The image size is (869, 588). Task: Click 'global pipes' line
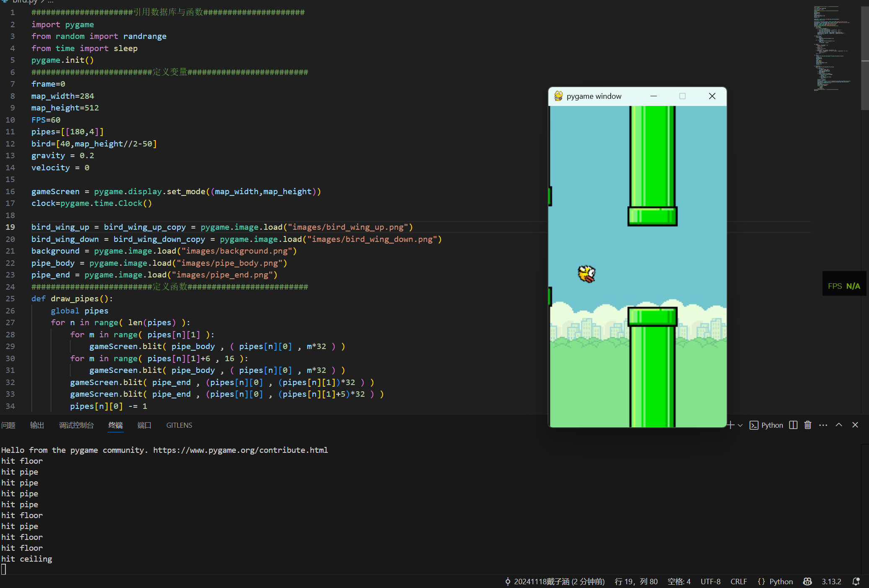80,311
